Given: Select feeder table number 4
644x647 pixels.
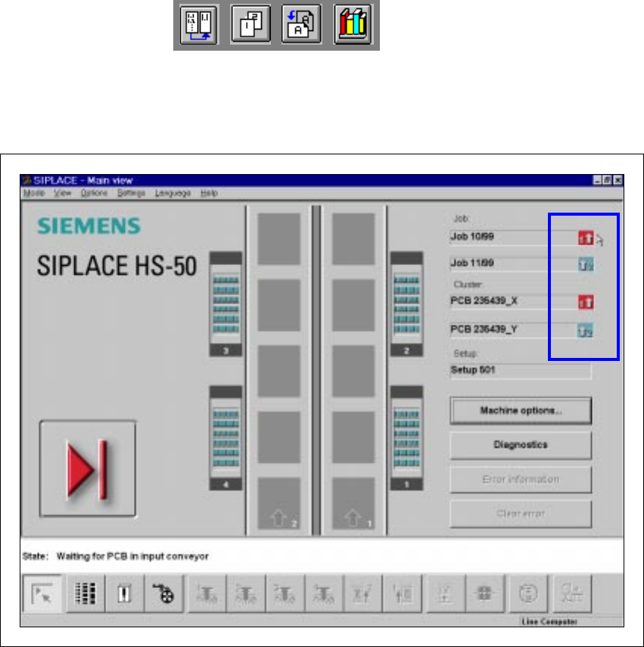Looking at the screenshot, I should point(226,438).
